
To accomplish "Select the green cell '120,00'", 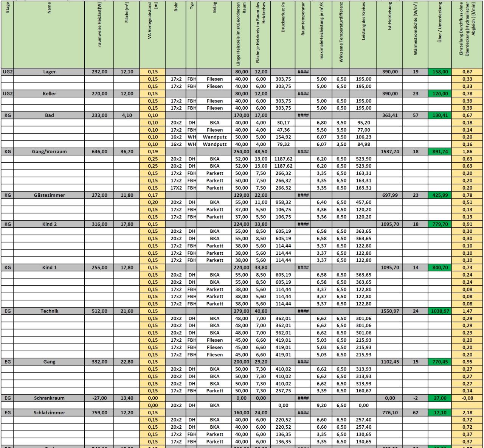I will click(440, 93).
